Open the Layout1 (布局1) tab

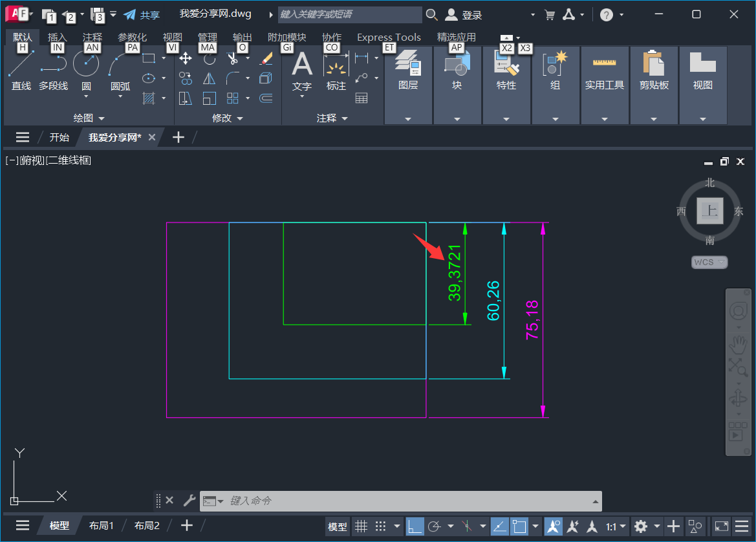pos(102,526)
